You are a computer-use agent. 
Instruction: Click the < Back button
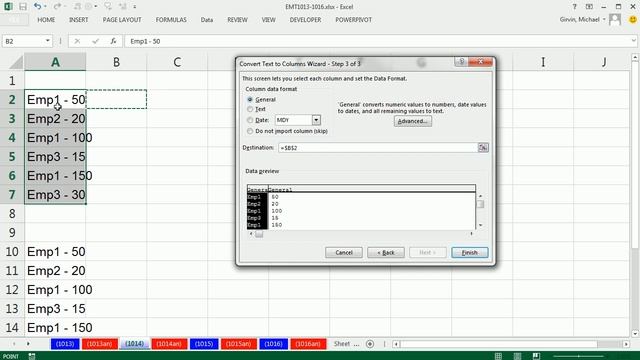click(386, 253)
